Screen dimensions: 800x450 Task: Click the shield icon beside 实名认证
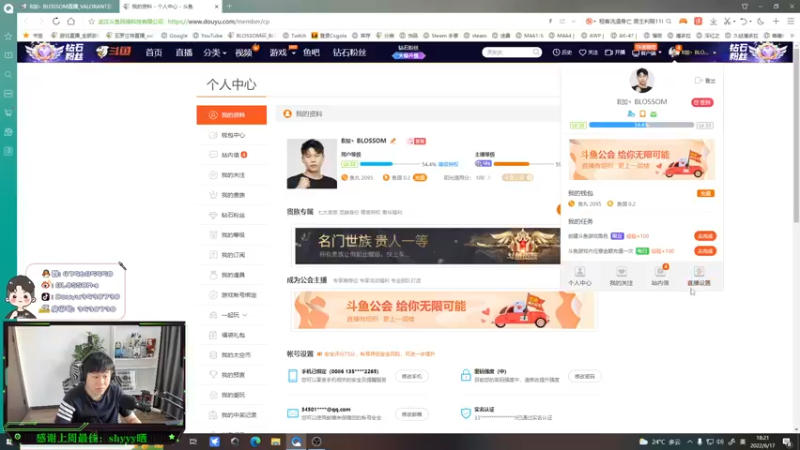465,413
